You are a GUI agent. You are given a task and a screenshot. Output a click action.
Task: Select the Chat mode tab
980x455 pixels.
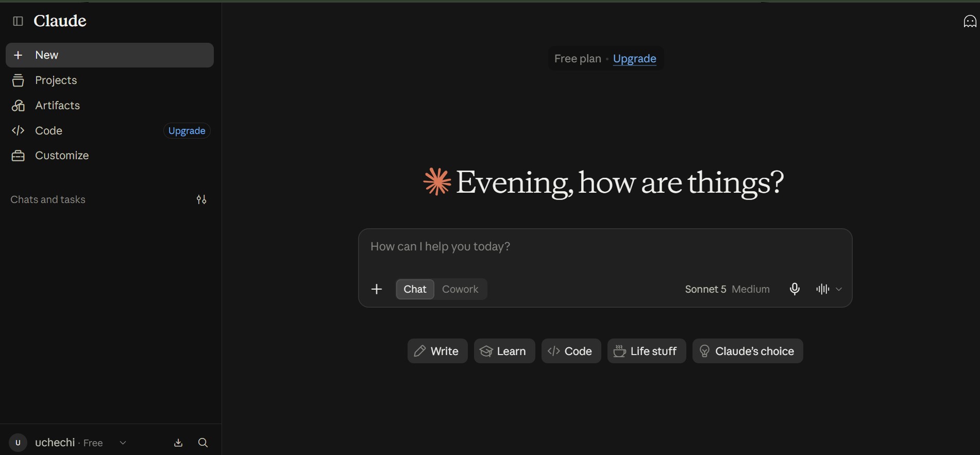[x=415, y=289]
